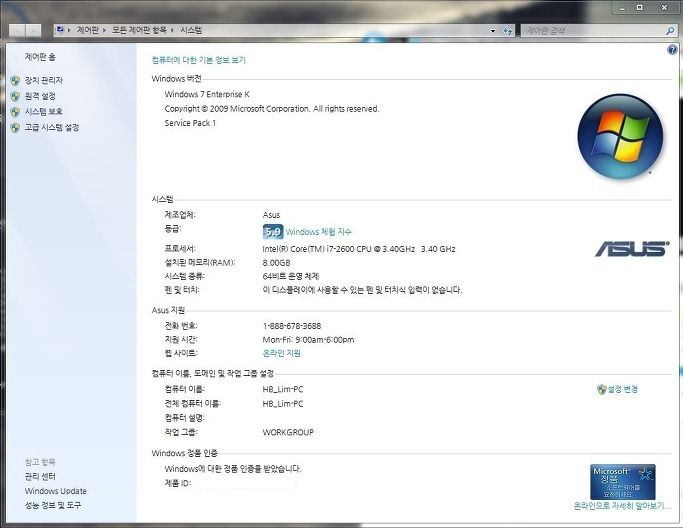The height and width of the screenshot is (528, 683).
Task: Click the address bar refresh icon
Action: pyautogui.click(x=507, y=30)
